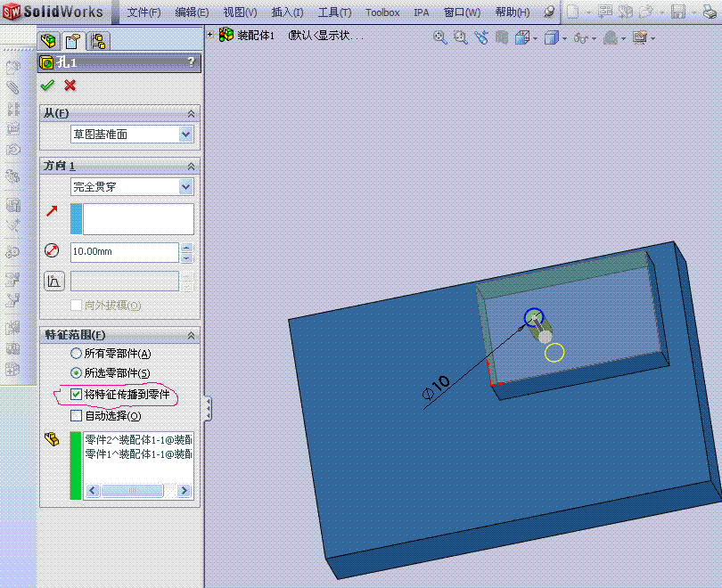Collapse the 方向1 section
The height and width of the screenshot is (588, 722).
tap(191, 166)
